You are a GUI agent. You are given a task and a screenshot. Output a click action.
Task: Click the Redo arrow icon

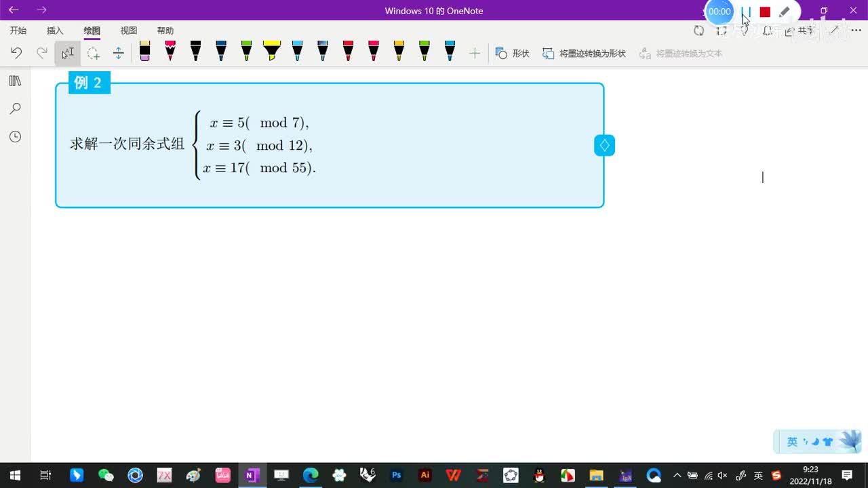42,53
